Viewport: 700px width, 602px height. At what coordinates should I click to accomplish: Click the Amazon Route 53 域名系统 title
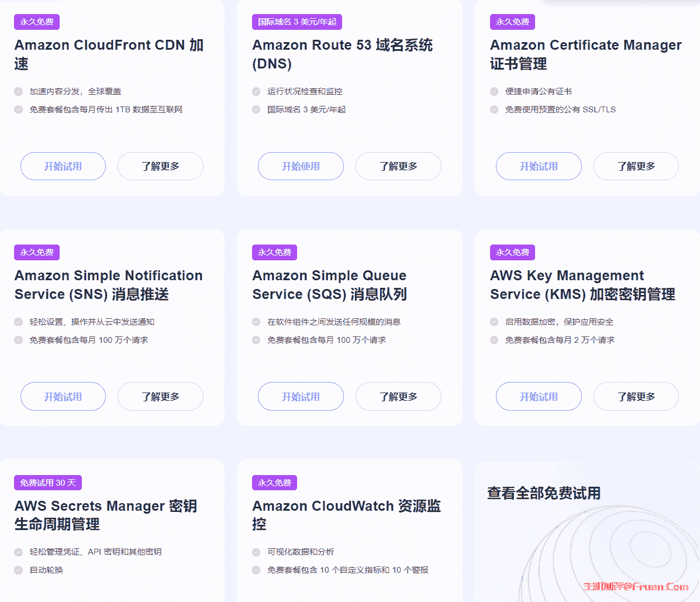pyautogui.click(x=343, y=54)
